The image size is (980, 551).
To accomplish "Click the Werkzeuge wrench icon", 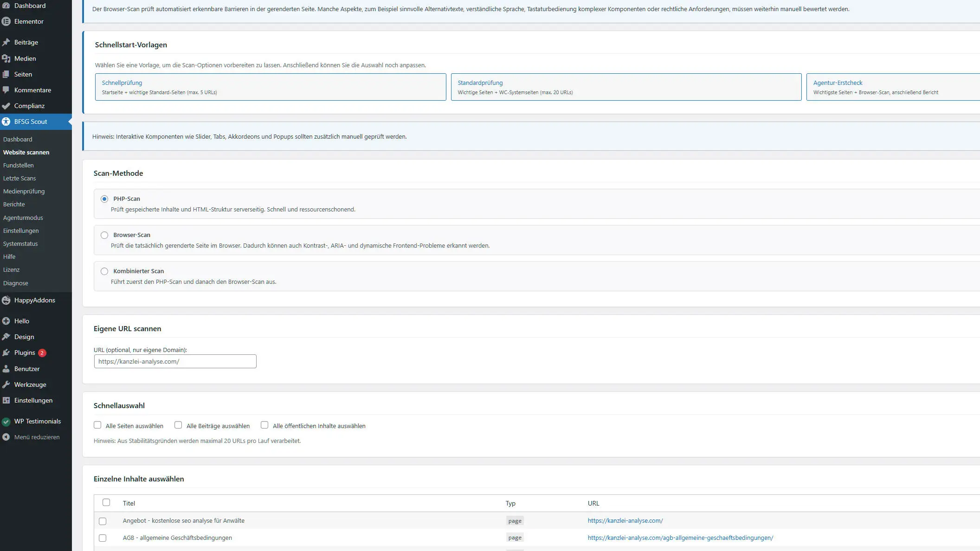I will [6, 384].
